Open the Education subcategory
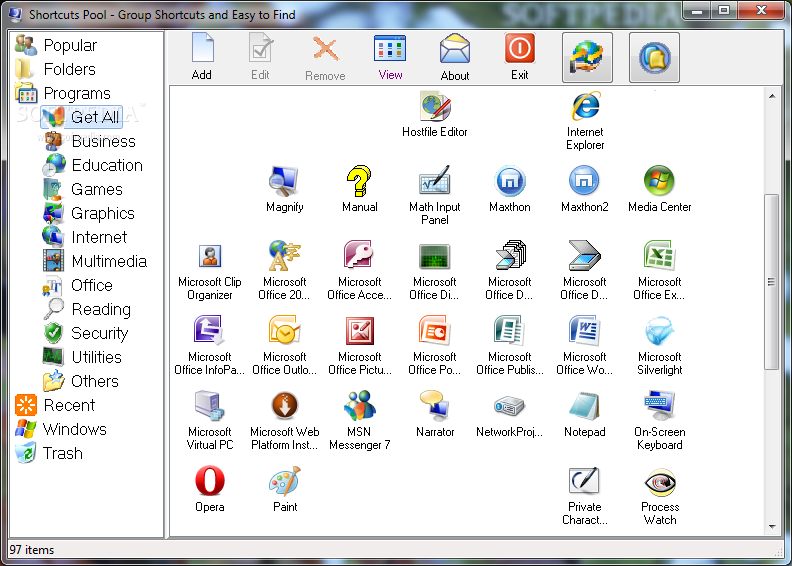 [93, 165]
